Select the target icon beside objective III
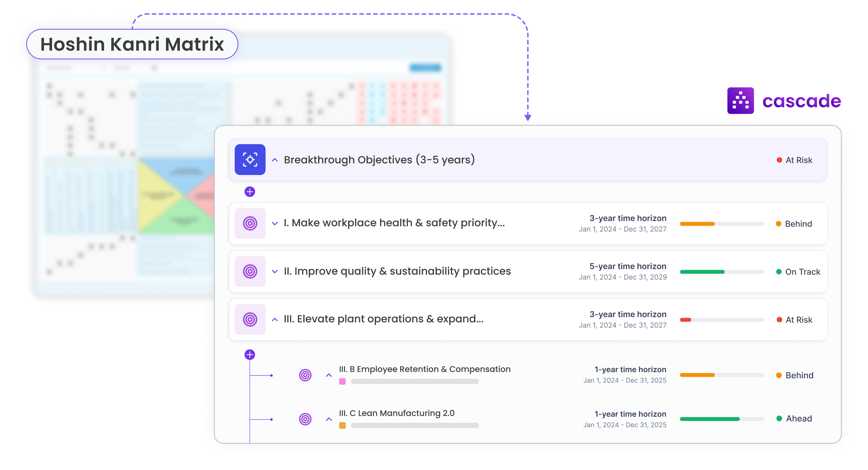 (x=250, y=319)
